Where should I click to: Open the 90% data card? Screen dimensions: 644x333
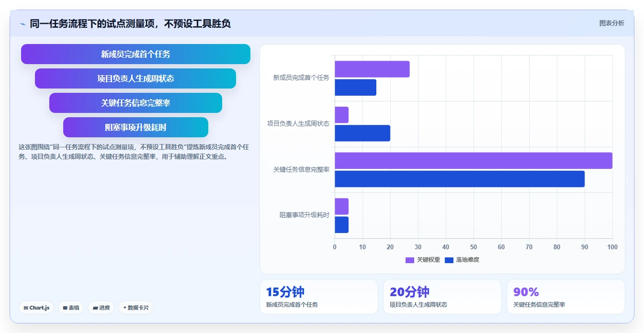click(566, 297)
